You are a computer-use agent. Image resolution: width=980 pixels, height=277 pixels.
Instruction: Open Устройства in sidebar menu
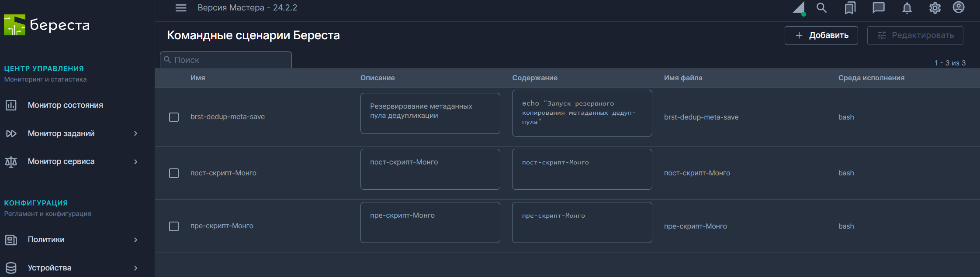point(49,268)
